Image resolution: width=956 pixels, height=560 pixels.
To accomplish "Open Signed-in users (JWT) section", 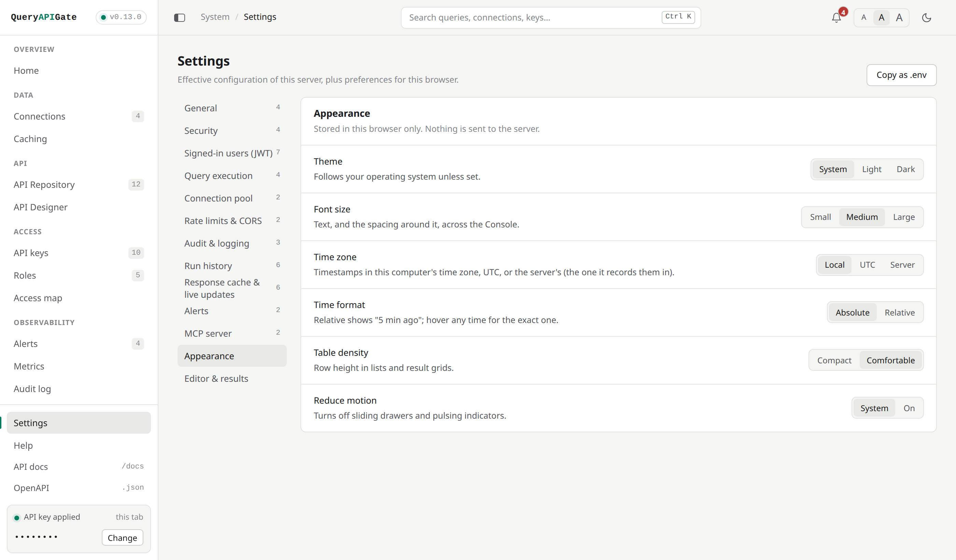I will pyautogui.click(x=232, y=153).
